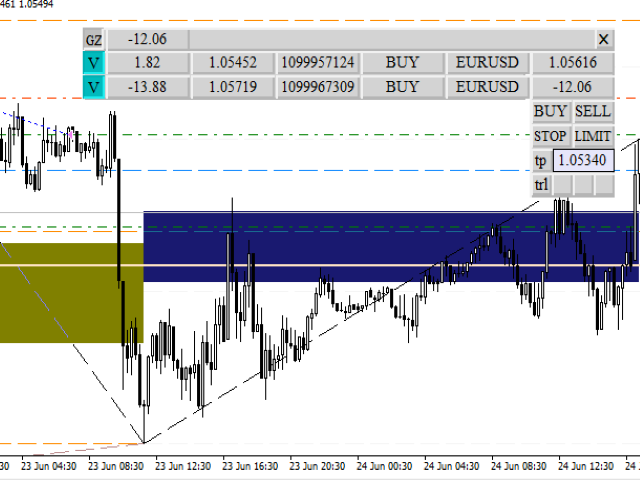
Task: Click the current price cell 1.05616
Action: point(573,63)
